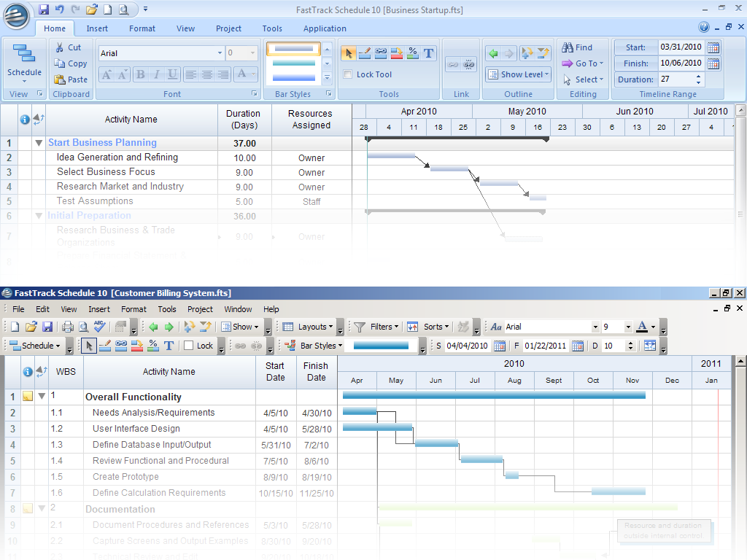747x560 pixels.
Task: Toggle the Lock checkbox in lower toolbar
Action: [x=188, y=346]
